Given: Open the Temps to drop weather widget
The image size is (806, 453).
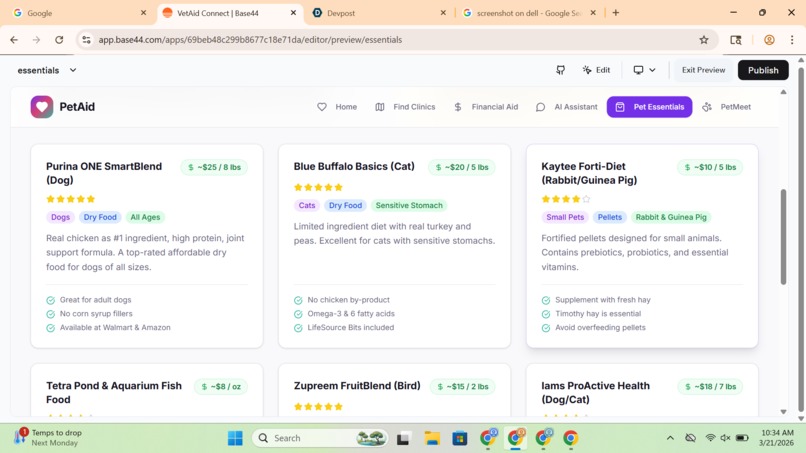Looking at the screenshot, I should 47,438.
